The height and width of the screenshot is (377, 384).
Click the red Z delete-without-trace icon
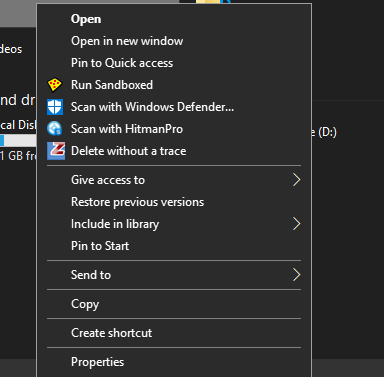tap(56, 151)
